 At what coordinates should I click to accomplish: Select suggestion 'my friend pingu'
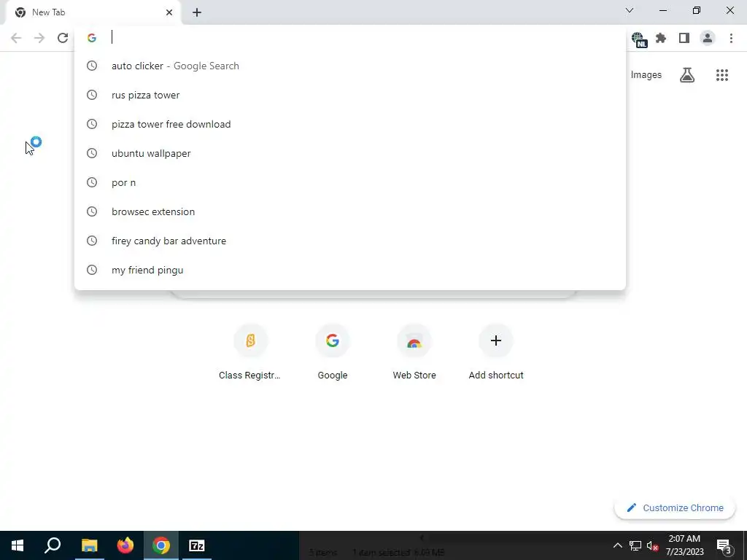coord(350,270)
